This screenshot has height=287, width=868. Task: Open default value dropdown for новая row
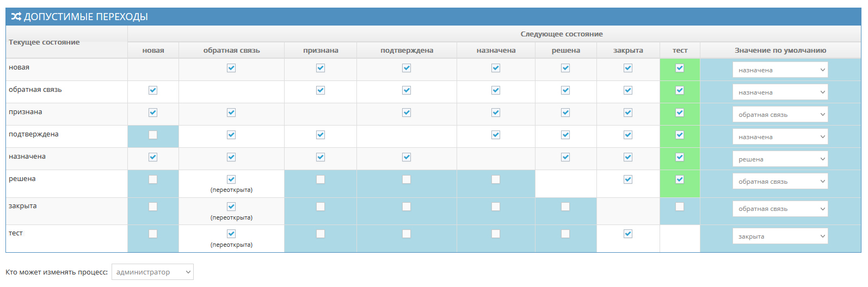point(780,70)
